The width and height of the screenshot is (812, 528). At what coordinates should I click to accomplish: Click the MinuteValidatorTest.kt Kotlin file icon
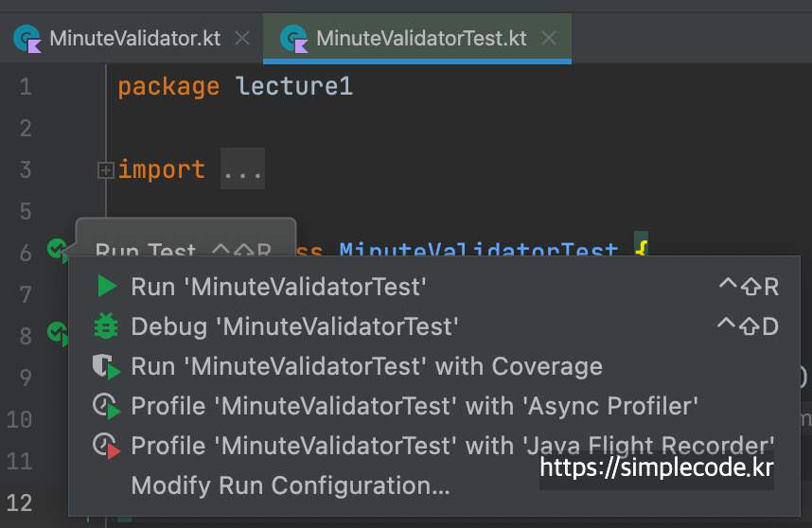[x=295, y=39]
